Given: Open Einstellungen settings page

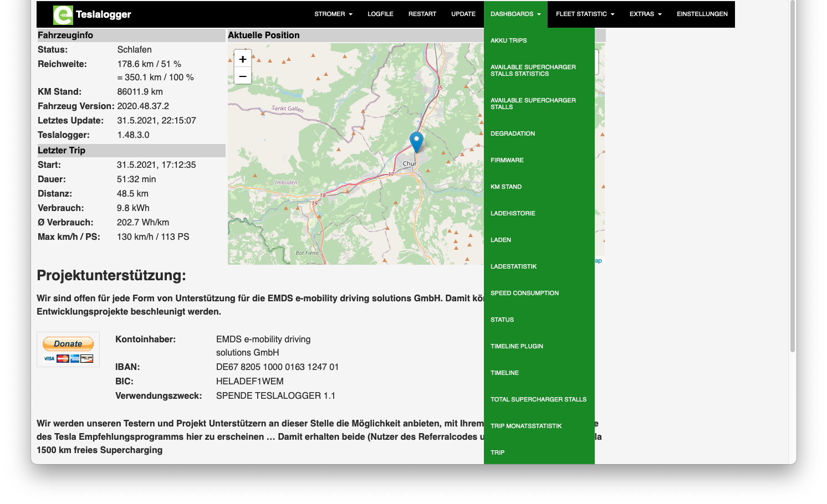Looking at the screenshot, I should pos(702,14).
